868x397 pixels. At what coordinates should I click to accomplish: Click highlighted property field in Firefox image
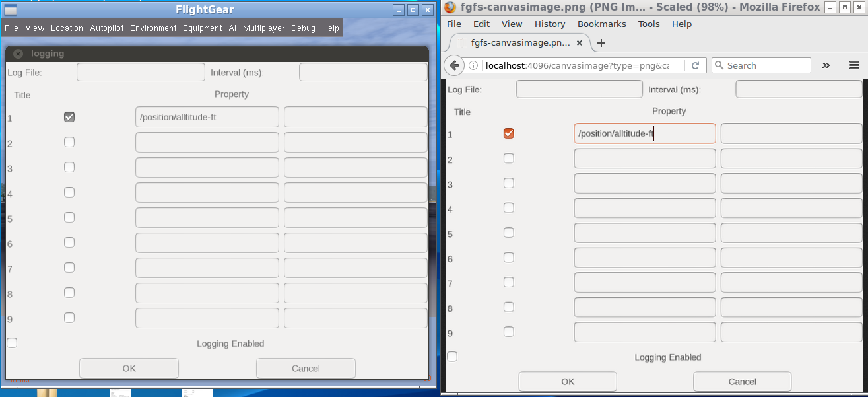point(645,133)
